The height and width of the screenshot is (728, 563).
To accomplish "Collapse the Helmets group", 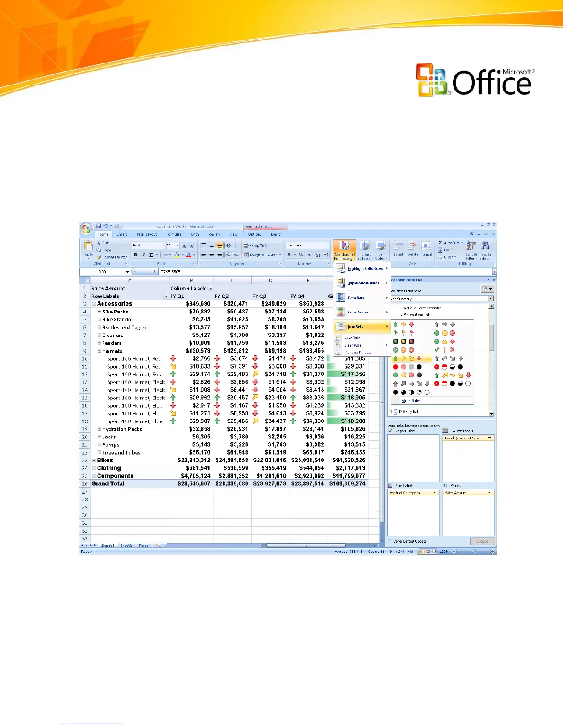I will point(99,351).
